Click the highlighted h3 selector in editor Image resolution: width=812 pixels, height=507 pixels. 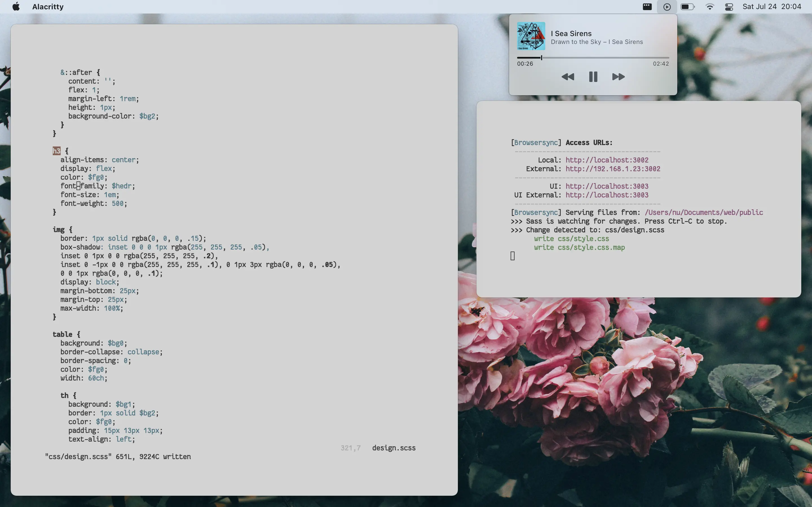point(56,151)
